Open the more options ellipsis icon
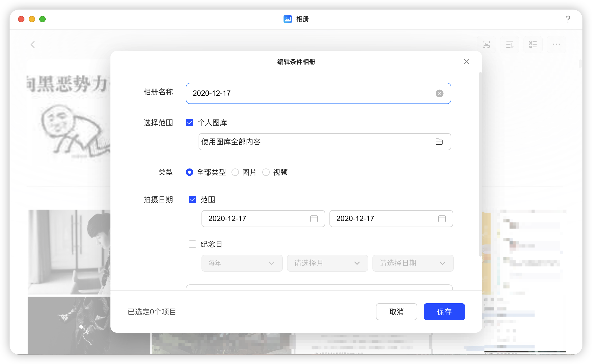 (556, 45)
